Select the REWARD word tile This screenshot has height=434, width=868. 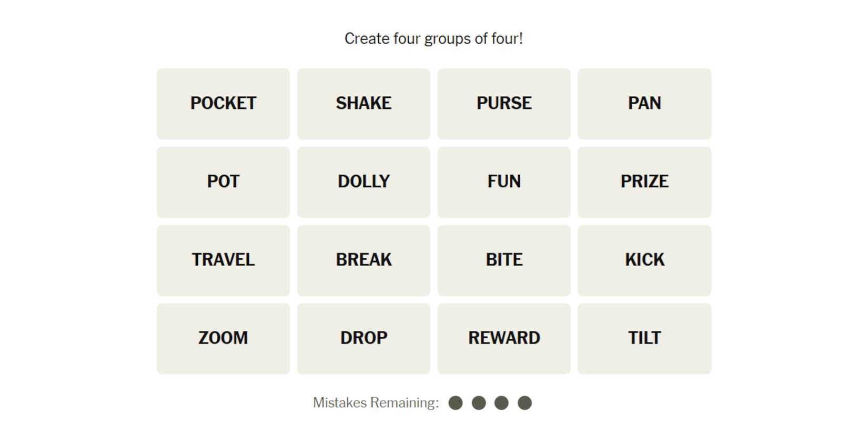tap(504, 338)
